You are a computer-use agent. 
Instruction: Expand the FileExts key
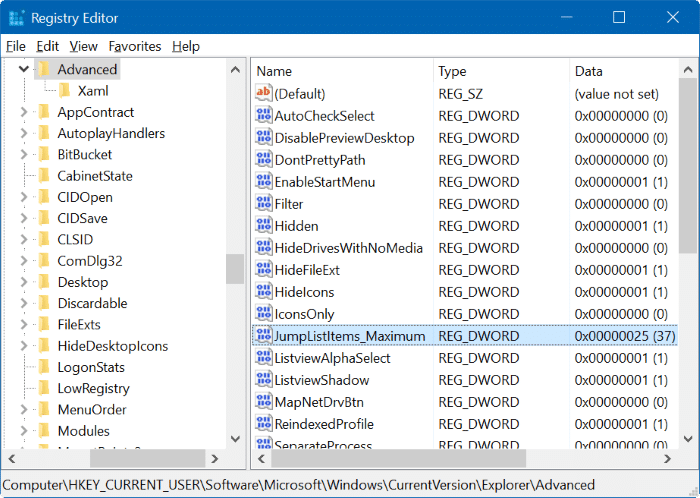click(x=24, y=324)
